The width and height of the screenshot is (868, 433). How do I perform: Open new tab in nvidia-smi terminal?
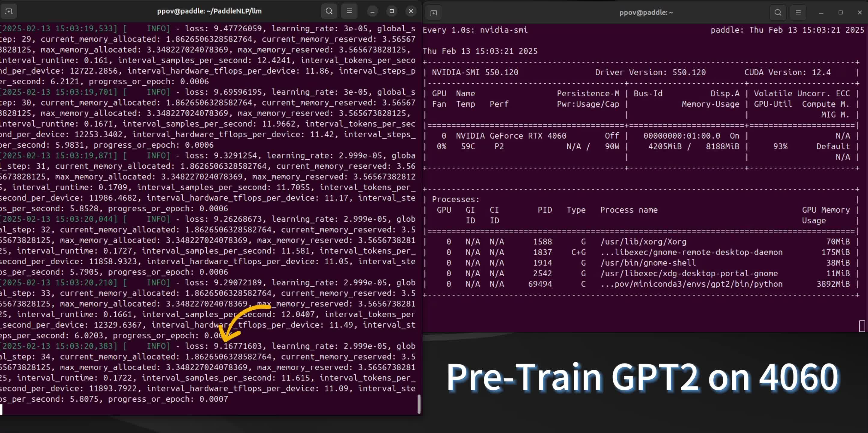coord(434,12)
